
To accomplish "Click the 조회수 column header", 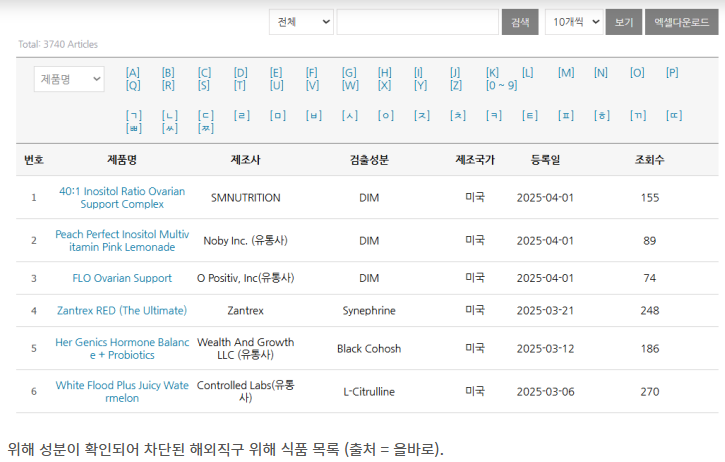I will pyautogui.click(x=650, y=160).
